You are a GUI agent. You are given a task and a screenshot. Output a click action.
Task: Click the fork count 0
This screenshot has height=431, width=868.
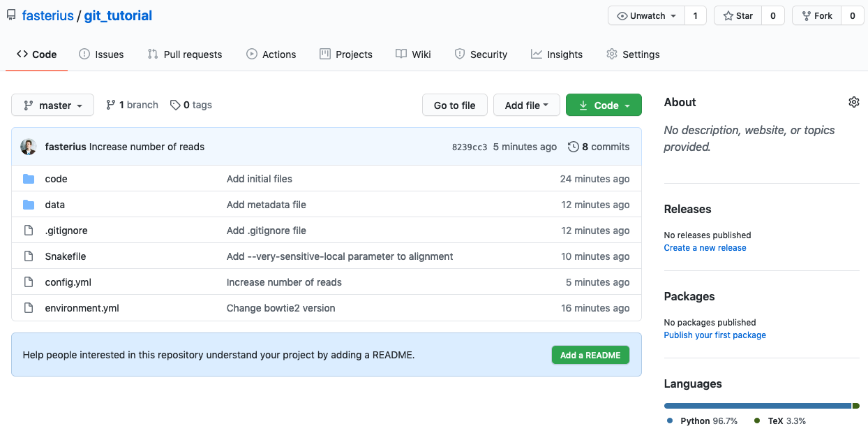click(x=853, y=16)
